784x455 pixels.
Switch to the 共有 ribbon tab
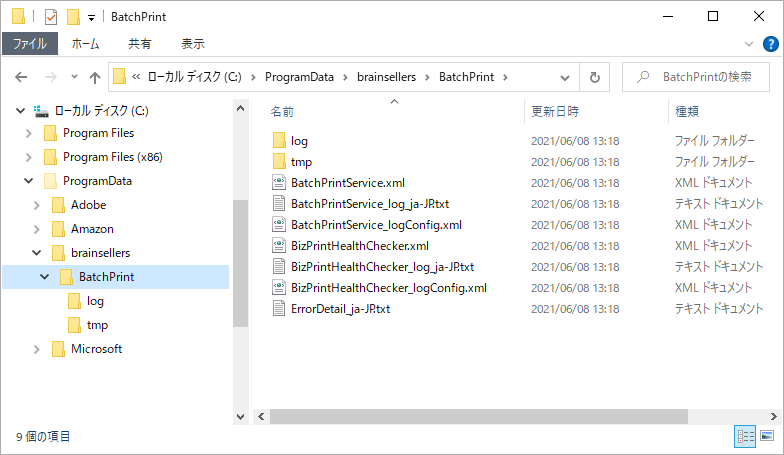pyautogui.click(x=140, y=44)
